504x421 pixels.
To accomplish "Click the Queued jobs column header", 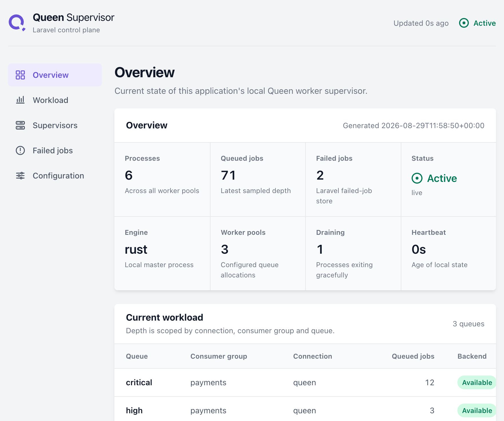I will pos(413,356).
